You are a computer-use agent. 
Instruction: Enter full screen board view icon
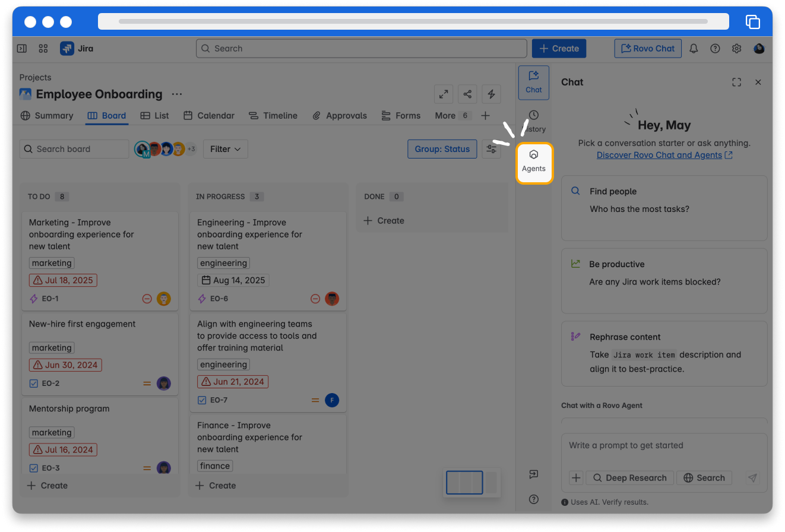pos(444,94)
